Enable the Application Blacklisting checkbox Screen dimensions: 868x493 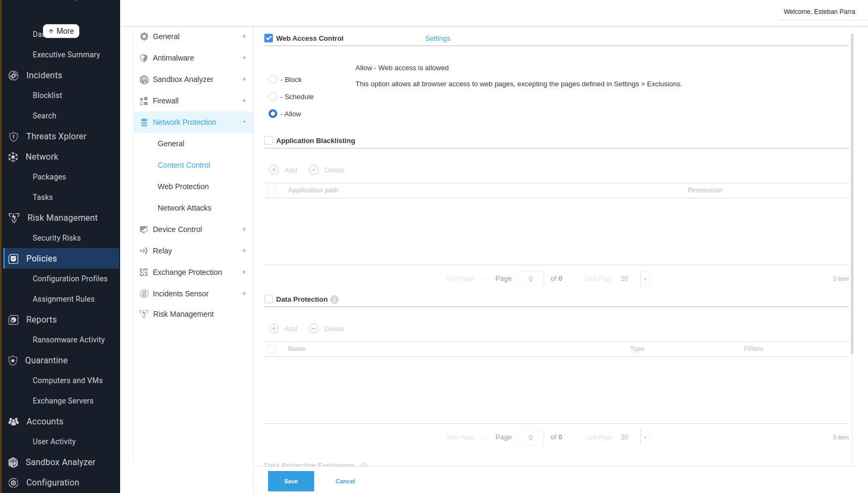(x=269, y=140)
